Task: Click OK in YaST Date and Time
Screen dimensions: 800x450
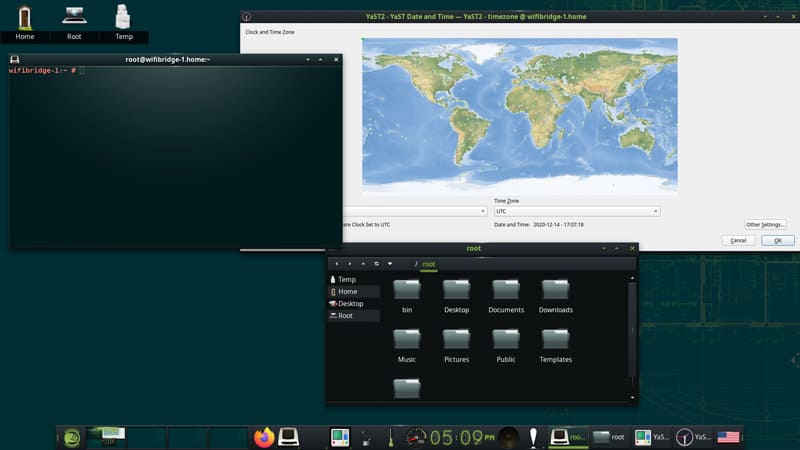Action: click(x=778, y=240)
